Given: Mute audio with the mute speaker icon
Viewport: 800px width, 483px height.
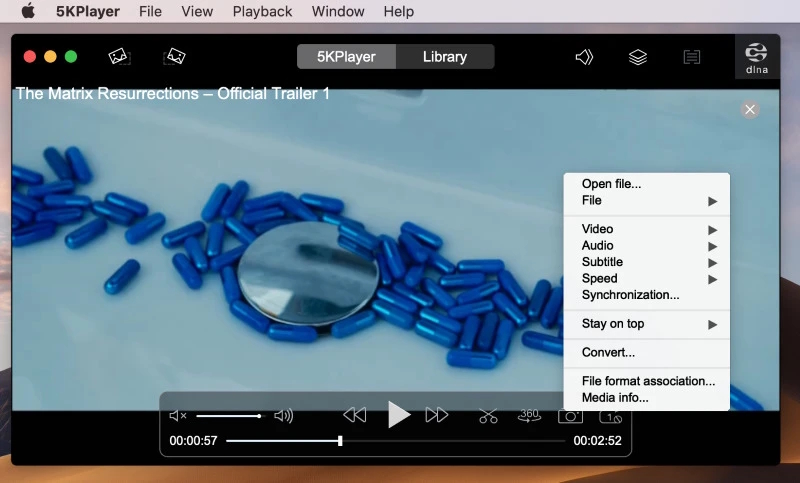Looking at the screenshot, I should coord(178,416).
